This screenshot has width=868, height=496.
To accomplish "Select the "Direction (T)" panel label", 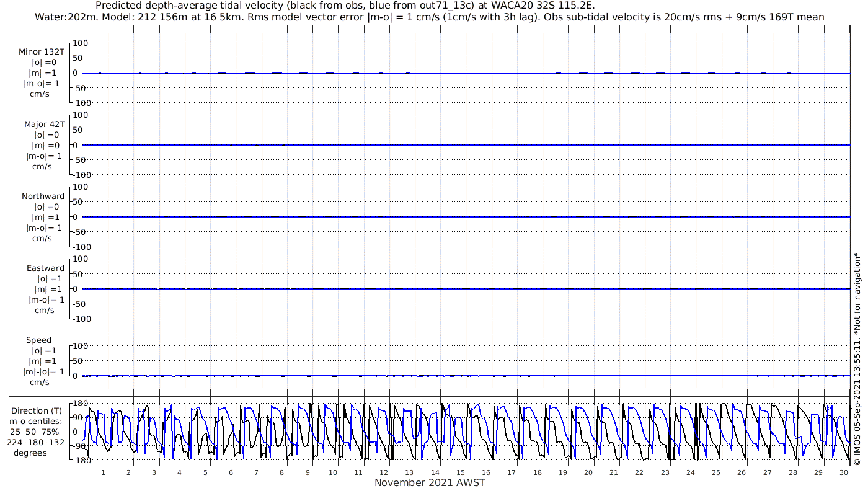I will (37, 410).
